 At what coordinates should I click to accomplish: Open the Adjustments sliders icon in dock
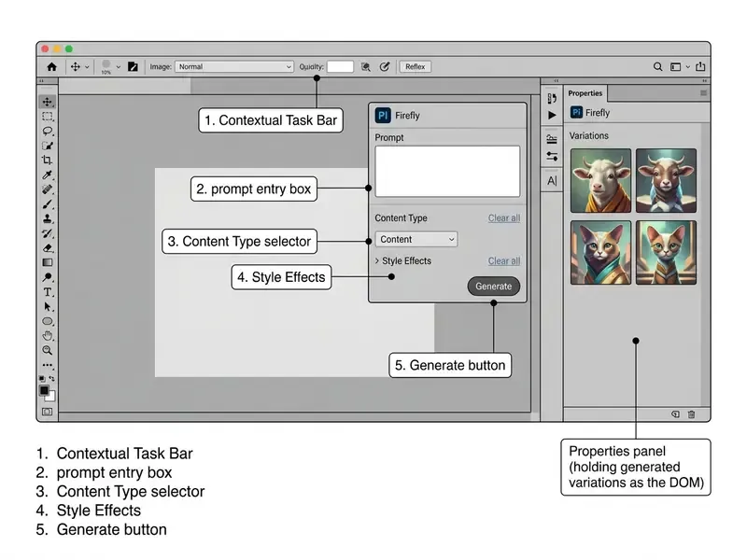tap(552, 139)
